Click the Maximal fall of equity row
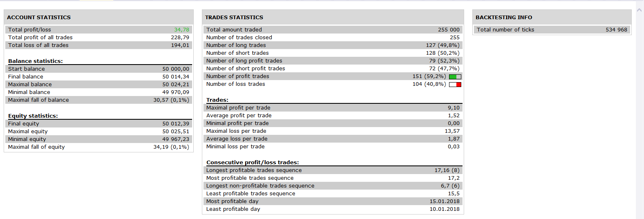This screenshot has width=644, height=219. [99, 147]
